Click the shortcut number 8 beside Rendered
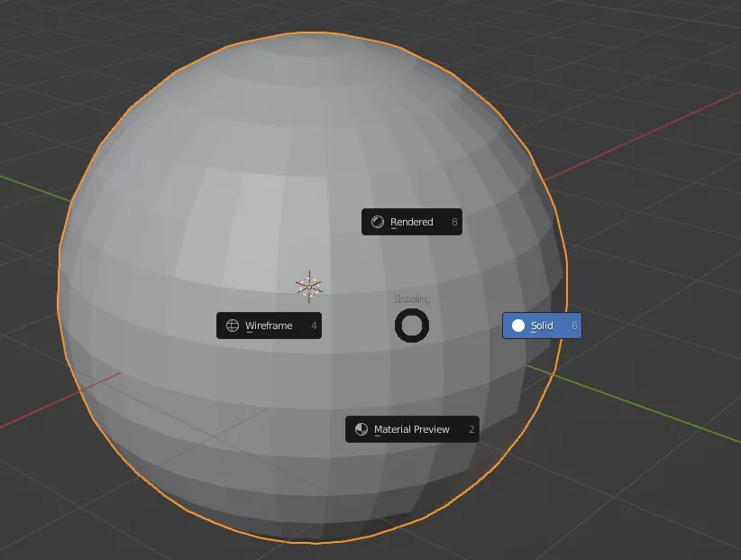 pyautogui.click(x=454, y=222)
